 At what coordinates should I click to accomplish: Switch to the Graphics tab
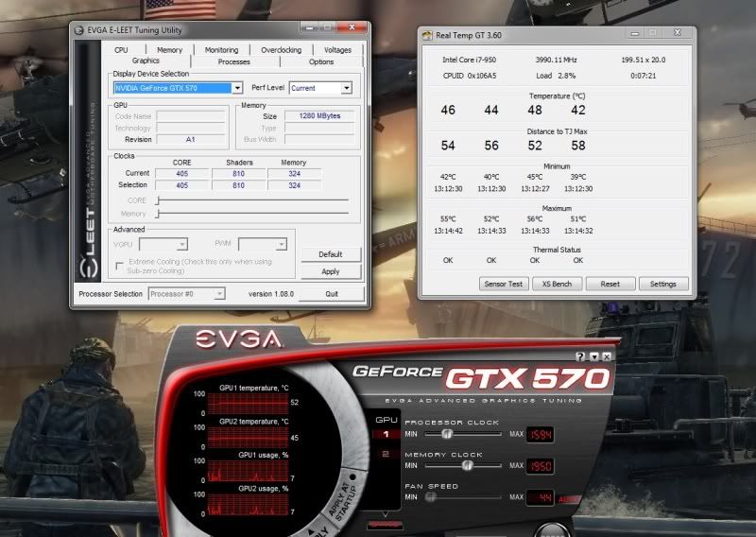tap(146, 61)
